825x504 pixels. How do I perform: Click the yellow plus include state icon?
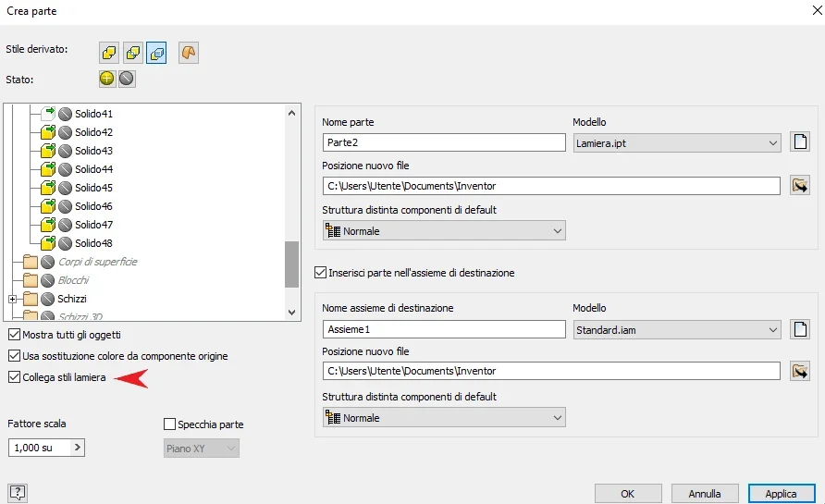click(106, 79)
